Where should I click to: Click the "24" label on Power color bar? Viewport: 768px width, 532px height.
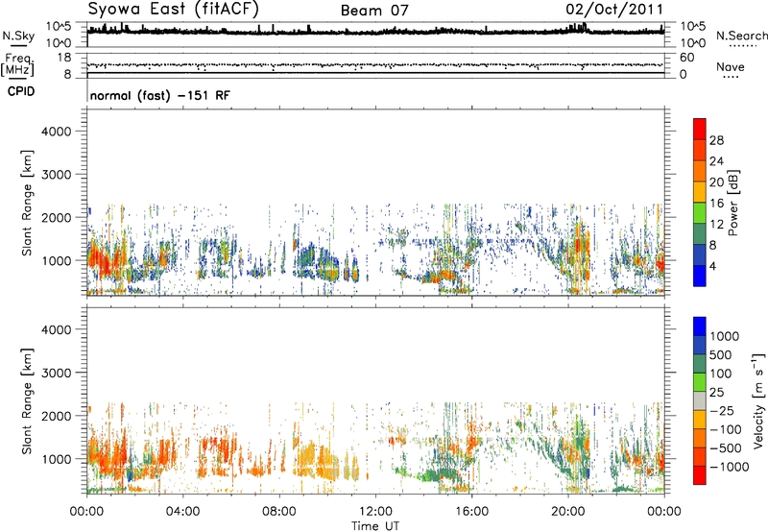point(716,161)
